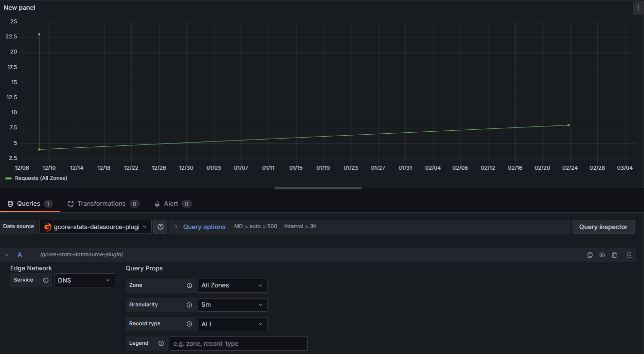Click the Zone field info icon
Screen dimensions: 644x354
point(189,285)
